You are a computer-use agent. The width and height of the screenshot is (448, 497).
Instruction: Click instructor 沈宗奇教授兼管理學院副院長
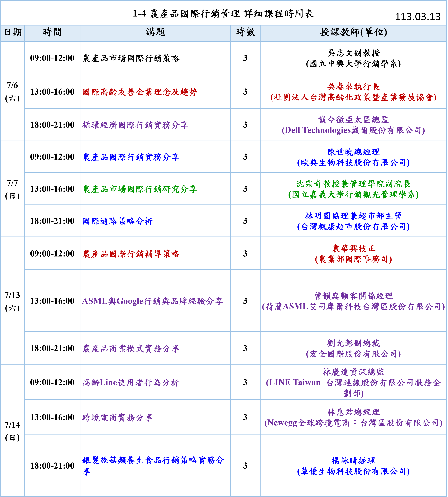coord(354,184)
